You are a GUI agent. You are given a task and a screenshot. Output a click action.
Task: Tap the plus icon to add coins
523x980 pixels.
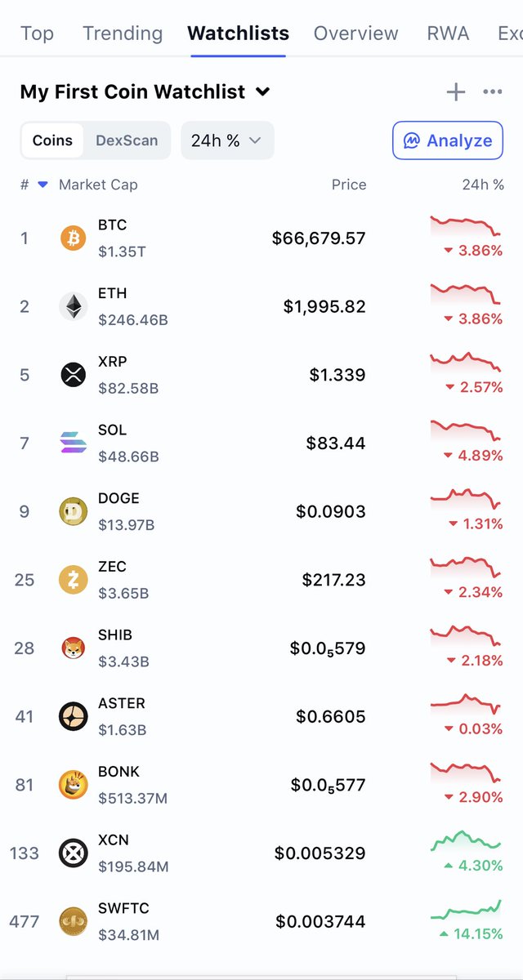pyautogui.click(x=455, y=92)
